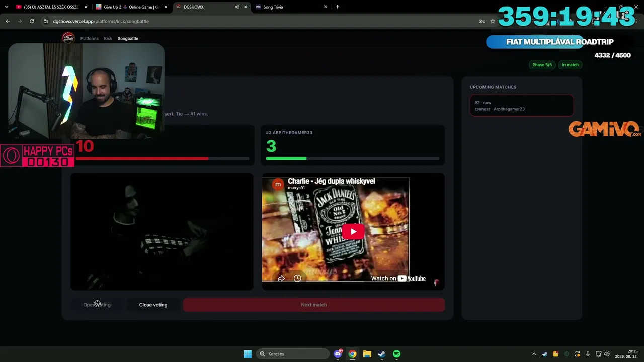Switch to the Give Up 2 browser tab

[x=131, y=7]
